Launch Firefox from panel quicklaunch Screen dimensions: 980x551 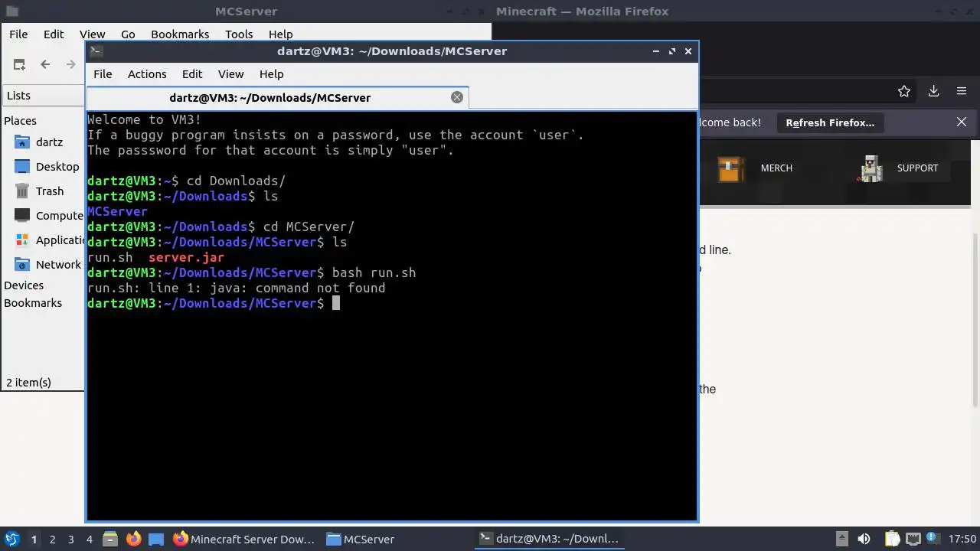tap(133, 539)
